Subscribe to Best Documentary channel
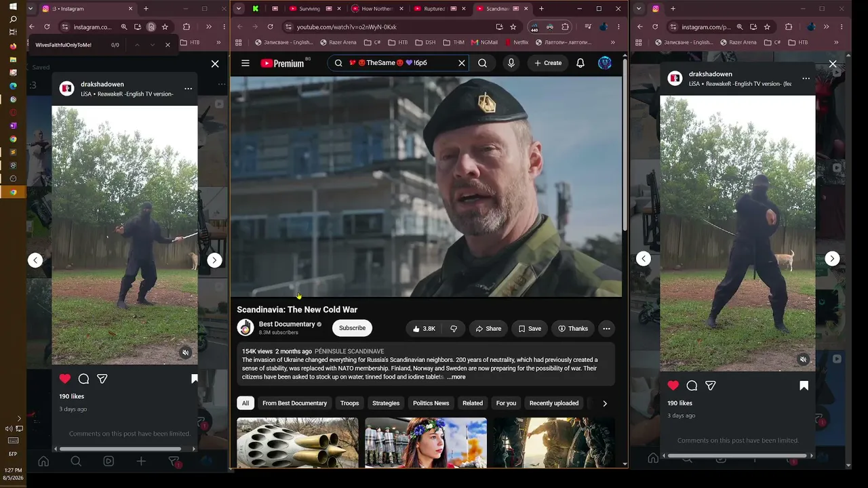This screenshot has width=868, height=488. [x=352, y=328]
